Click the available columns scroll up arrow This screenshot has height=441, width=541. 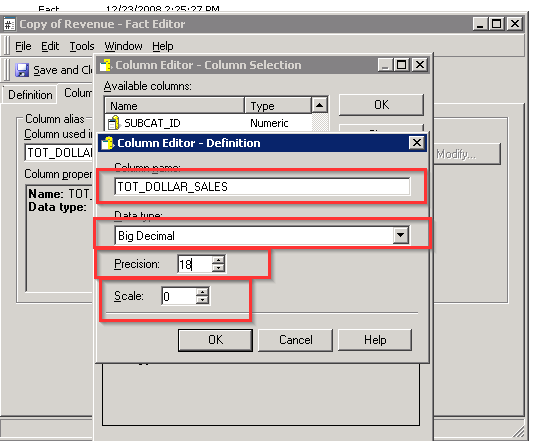pos(319,105)
